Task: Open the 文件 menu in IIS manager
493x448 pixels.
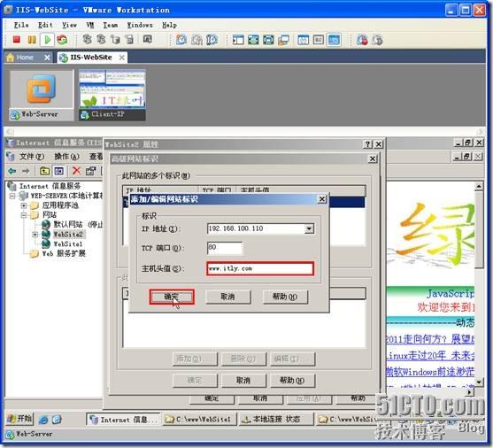Action: coord(32,156)
